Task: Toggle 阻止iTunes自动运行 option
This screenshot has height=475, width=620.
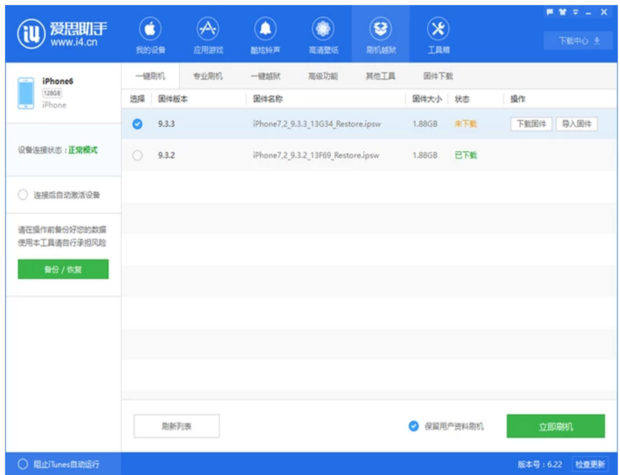Action: point(23,464)
